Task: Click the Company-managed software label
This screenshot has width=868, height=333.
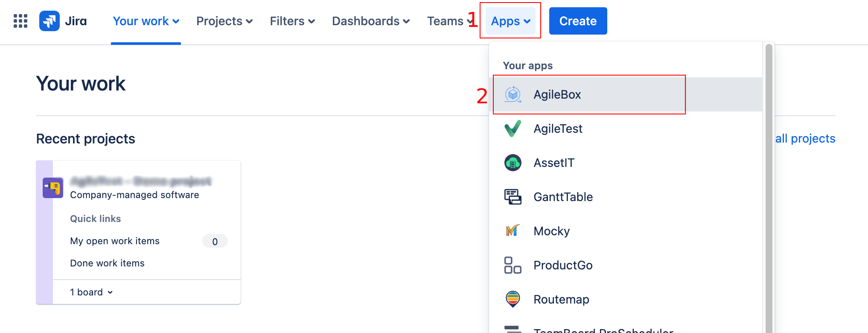Action: coord(134,195)
